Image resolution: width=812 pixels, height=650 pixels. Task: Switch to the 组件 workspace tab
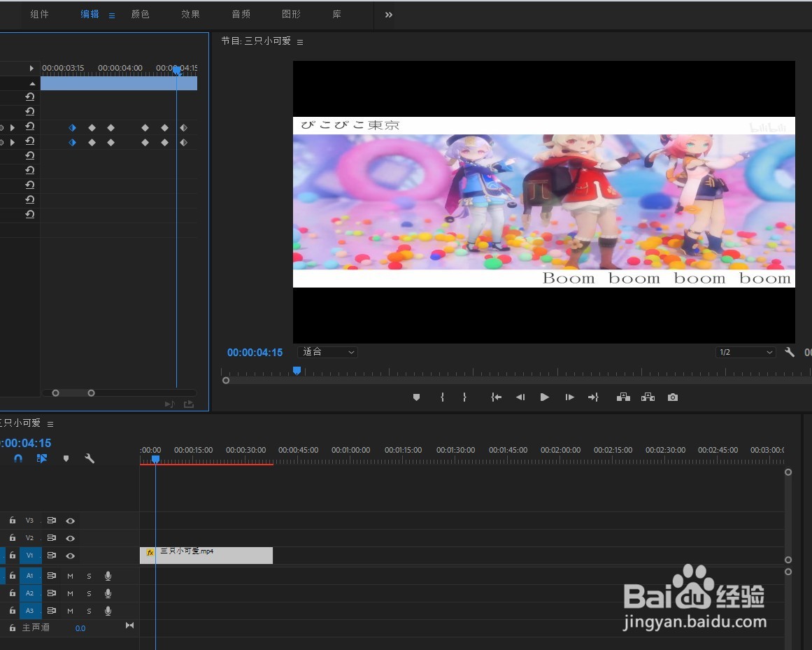[x=39, y=14]
